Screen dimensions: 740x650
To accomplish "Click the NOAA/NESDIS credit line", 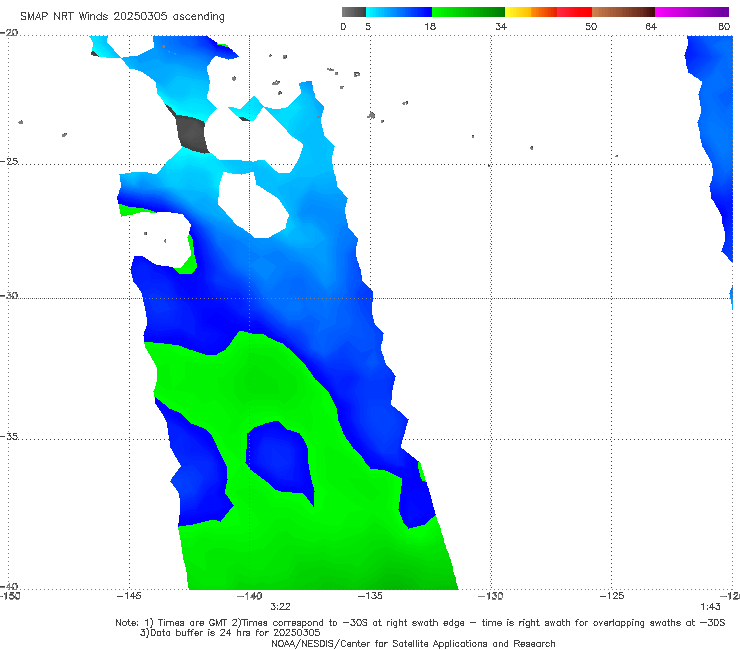I will 413,643.
